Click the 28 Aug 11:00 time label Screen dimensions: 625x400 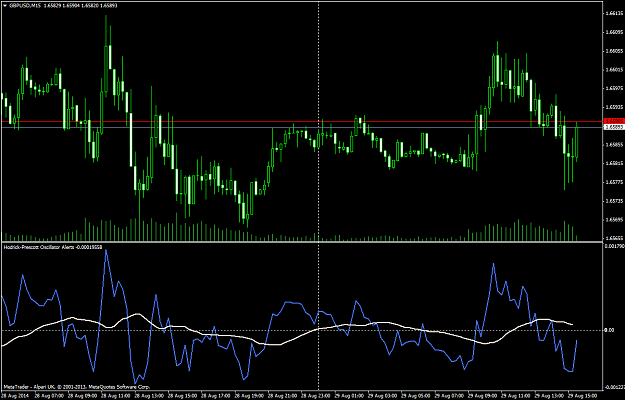pos(114,397)
